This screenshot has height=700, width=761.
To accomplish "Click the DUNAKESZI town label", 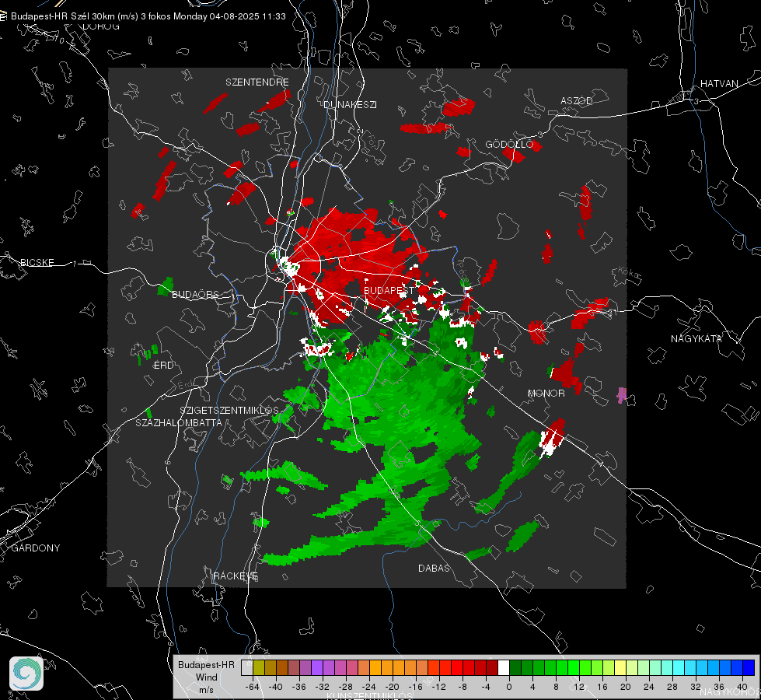I will tap(350, 104).
